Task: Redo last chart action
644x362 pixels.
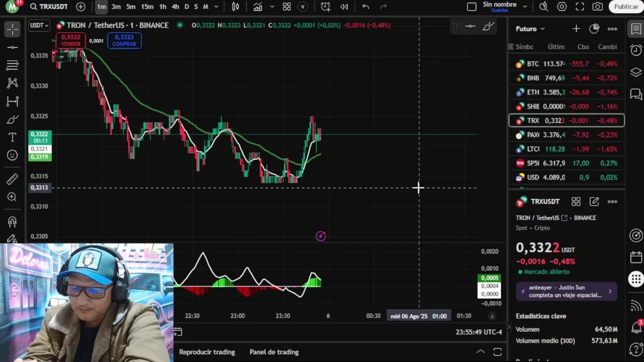Action: 384,7
